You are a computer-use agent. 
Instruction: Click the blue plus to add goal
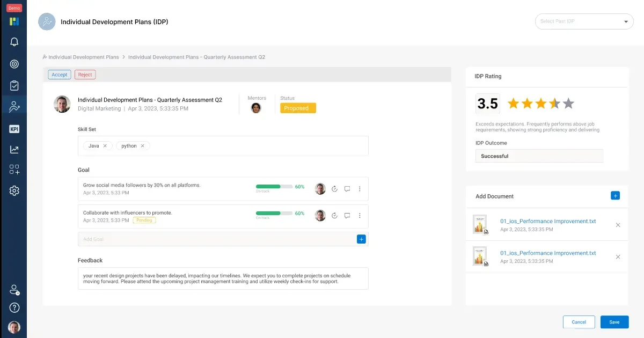(361, 239)
